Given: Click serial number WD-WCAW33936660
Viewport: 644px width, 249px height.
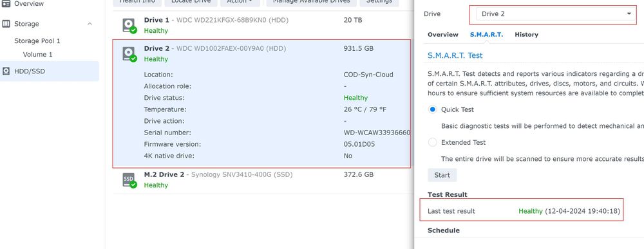Looking at the screenshot, I should pyautogui.click(x=377, y=133).
